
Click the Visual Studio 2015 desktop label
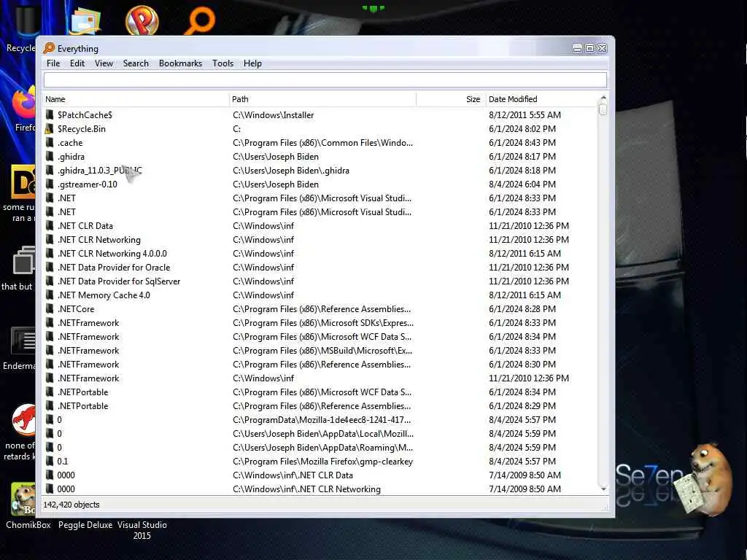(142, 530)
